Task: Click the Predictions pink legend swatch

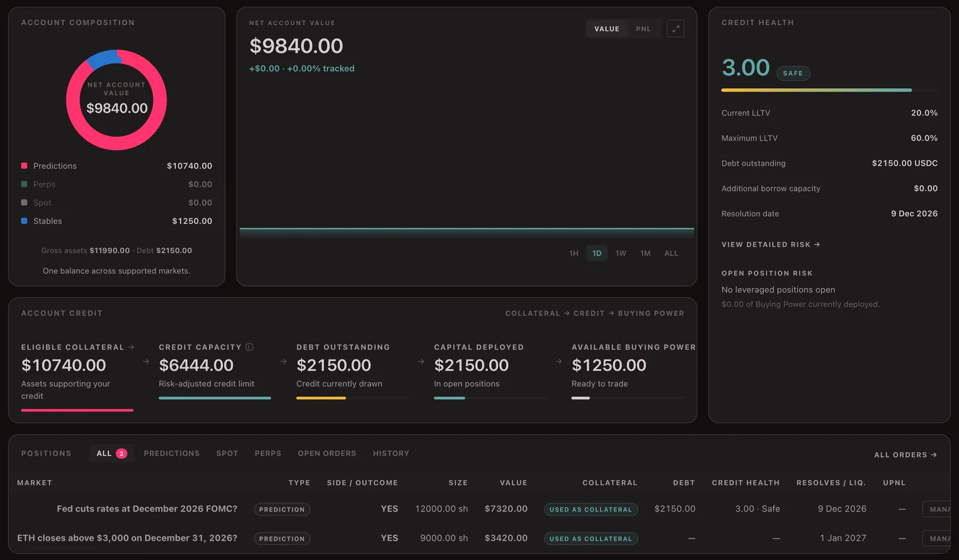Action: (24, 166)
